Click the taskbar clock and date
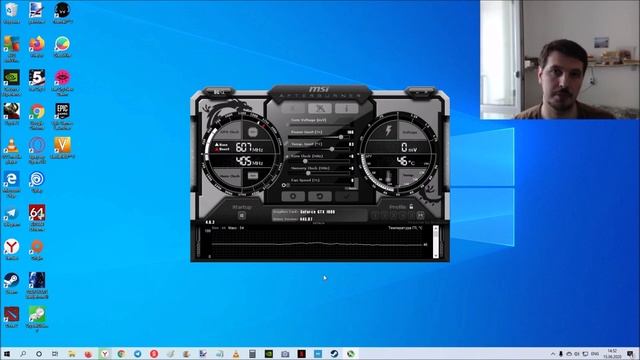Screen dimensions: 640x360 point(612,354)
